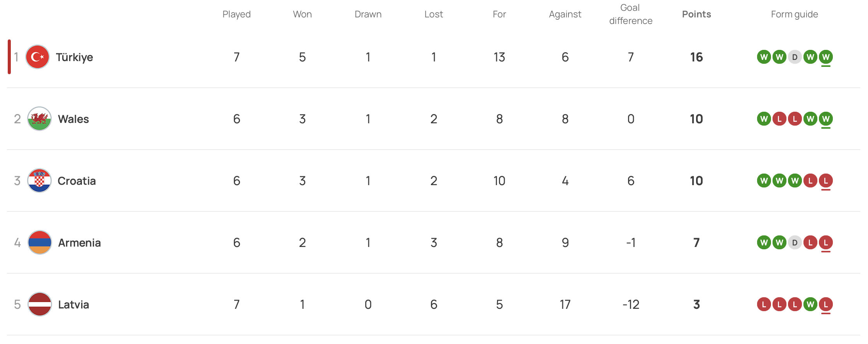Viewport: 868px width, 344px height.
Task: Click the Points column header
Action: coord(696,14)
